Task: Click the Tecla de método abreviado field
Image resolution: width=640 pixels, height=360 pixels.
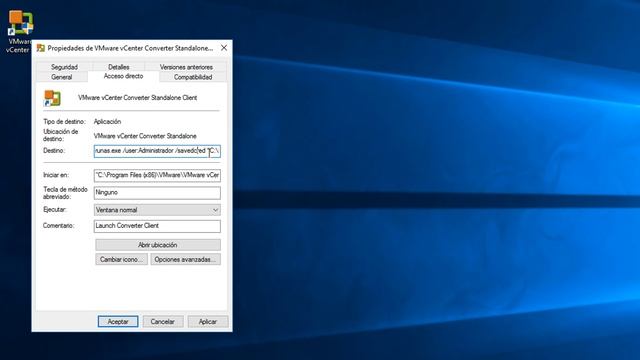Action: click(x=157, y=193)
